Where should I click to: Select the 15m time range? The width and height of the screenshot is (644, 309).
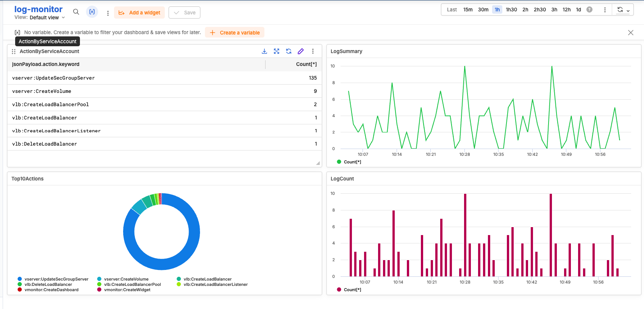click(468, 9)
